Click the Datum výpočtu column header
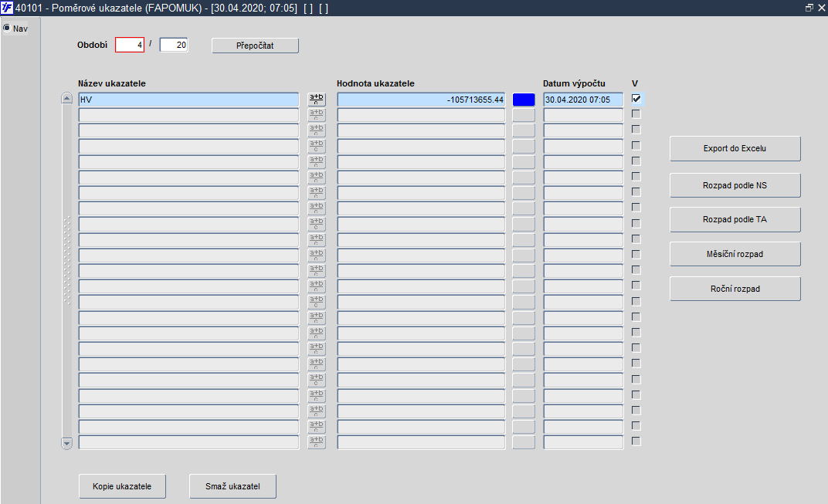This screenshot has height=504, width=828. tap(574, 83)
